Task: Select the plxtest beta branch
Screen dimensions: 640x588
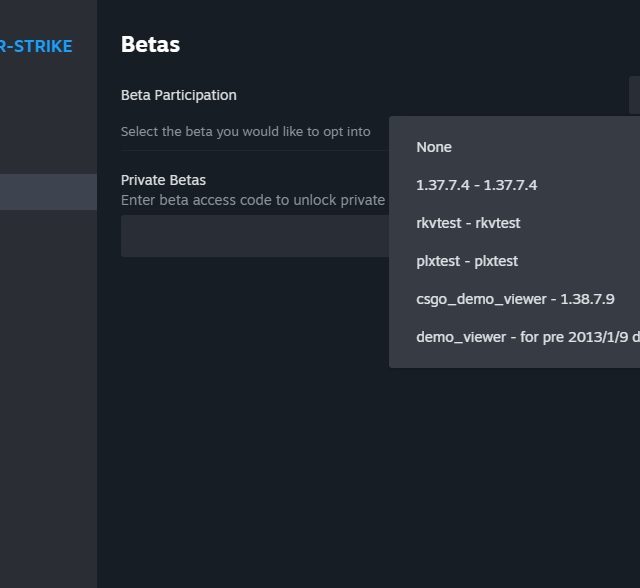Action: click(467, 261)
